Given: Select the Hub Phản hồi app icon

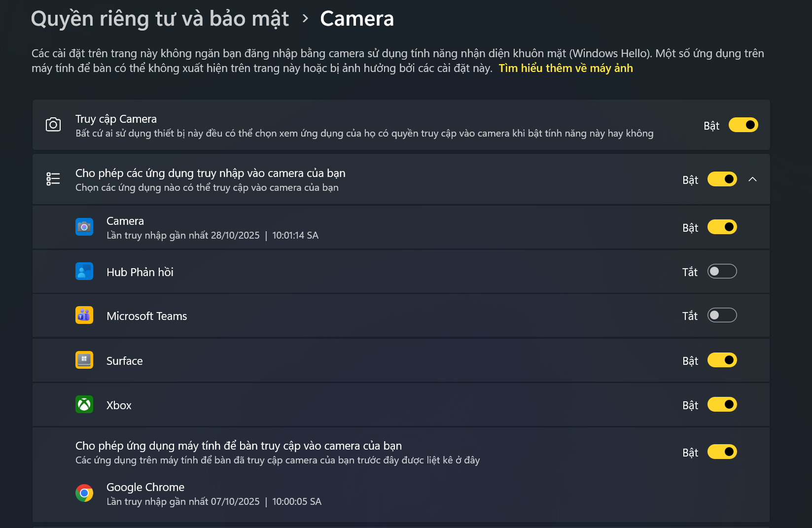Looking at the screenshot, I should click(x=84, y=271).
